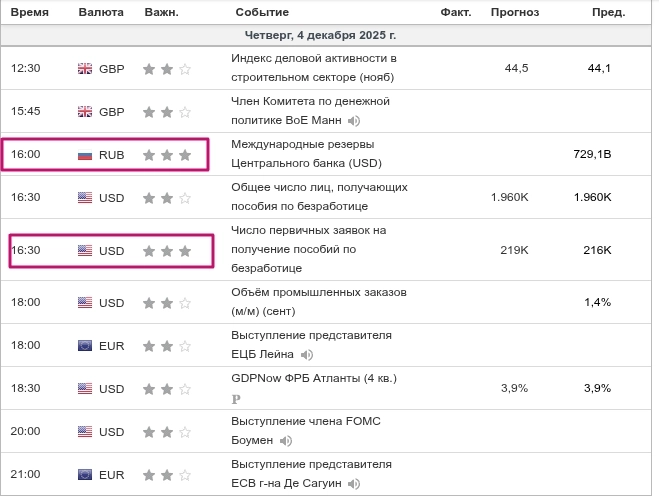The width and height of the screenshot is (659, 498).
Task: Click the Важн. column header
Action: pos(164,12)
